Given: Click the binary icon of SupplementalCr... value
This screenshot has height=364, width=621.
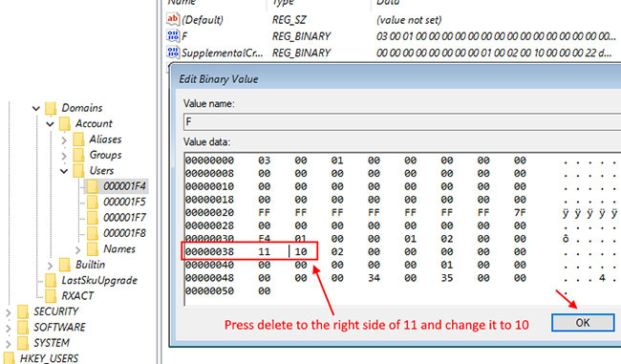Looking at the screenshot, I should 173,53.
